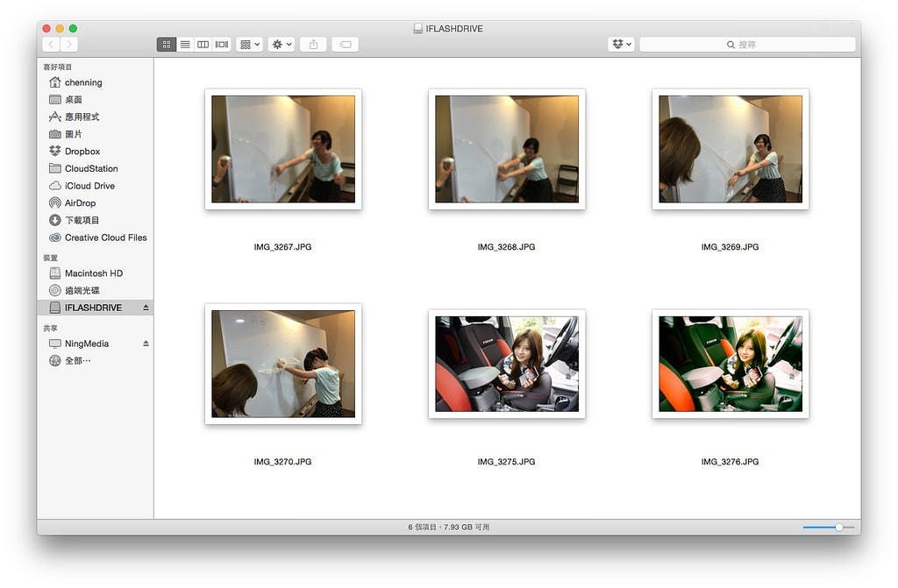Open iCloud Drive from sidebar
898x588 pixels.
(x=89, y=186)
